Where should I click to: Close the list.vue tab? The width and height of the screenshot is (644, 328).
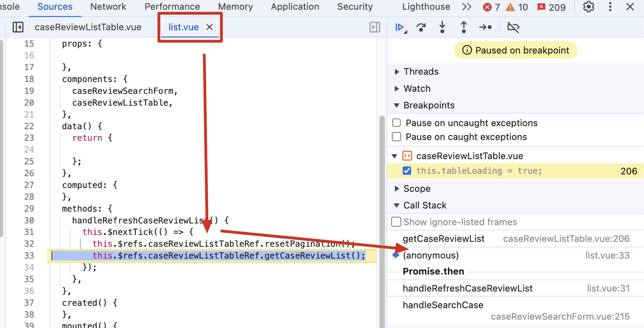(209, 27)
